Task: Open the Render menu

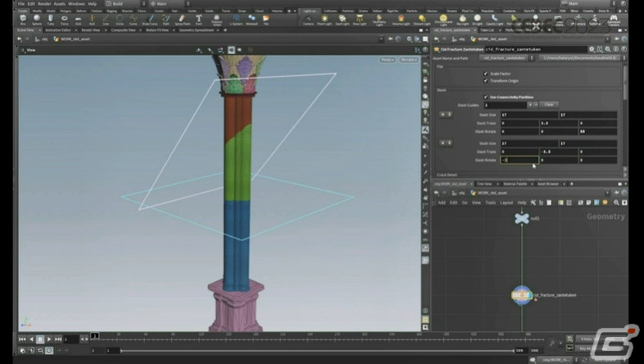Action: coord(44,4)
